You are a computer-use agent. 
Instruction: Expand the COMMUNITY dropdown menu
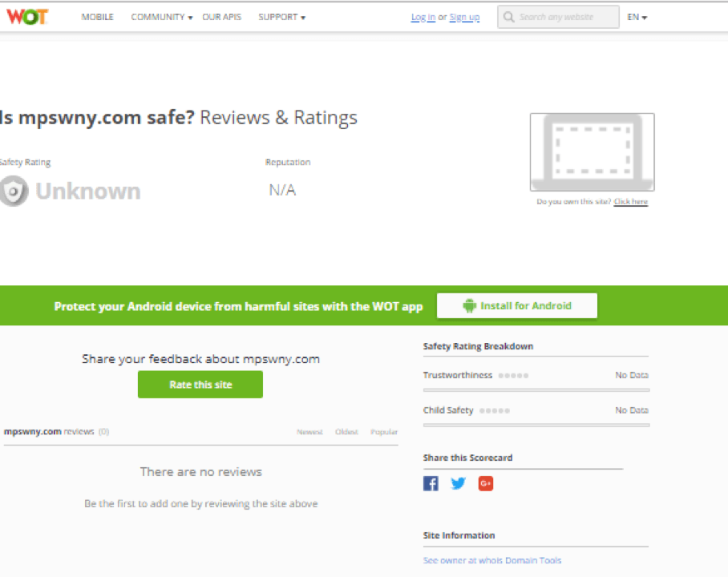[162, 17]
